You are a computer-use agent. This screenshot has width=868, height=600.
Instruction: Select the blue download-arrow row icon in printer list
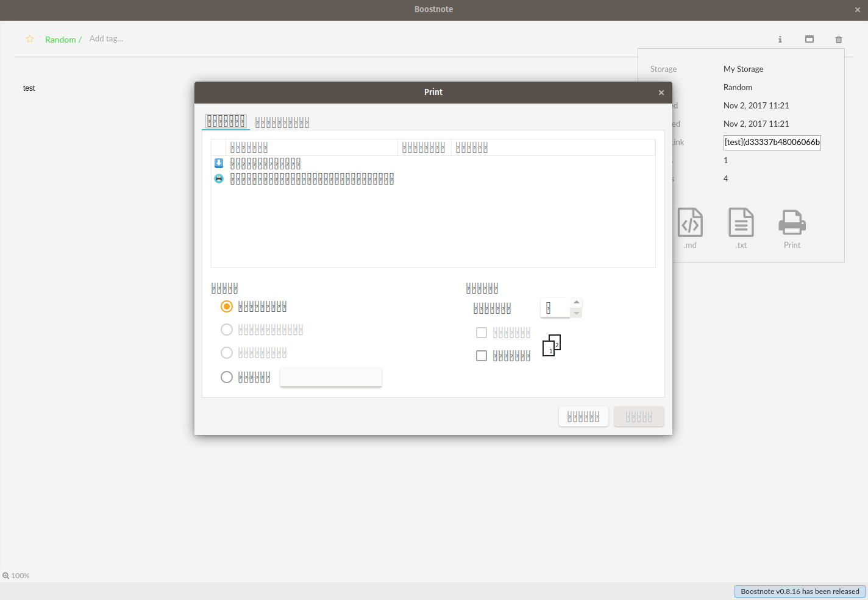click(219, 163)
